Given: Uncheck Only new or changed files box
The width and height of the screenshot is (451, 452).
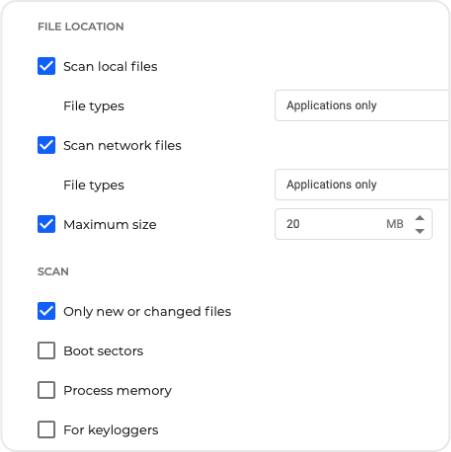Looking at the screenshot, I should 46,311.
